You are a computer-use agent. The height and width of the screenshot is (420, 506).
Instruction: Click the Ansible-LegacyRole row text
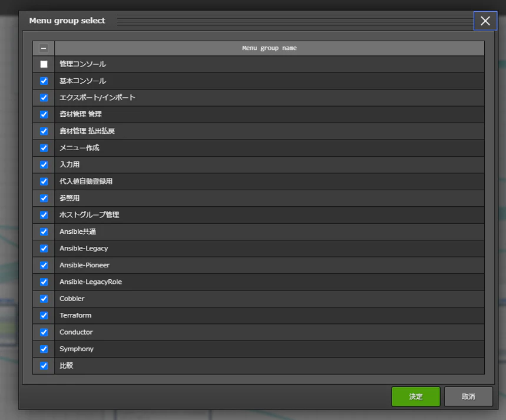coord(91,282)
